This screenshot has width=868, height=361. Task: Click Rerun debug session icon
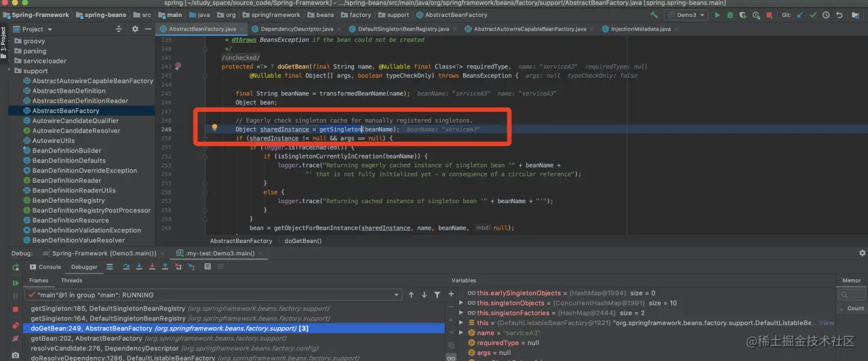tap(15, 267)
